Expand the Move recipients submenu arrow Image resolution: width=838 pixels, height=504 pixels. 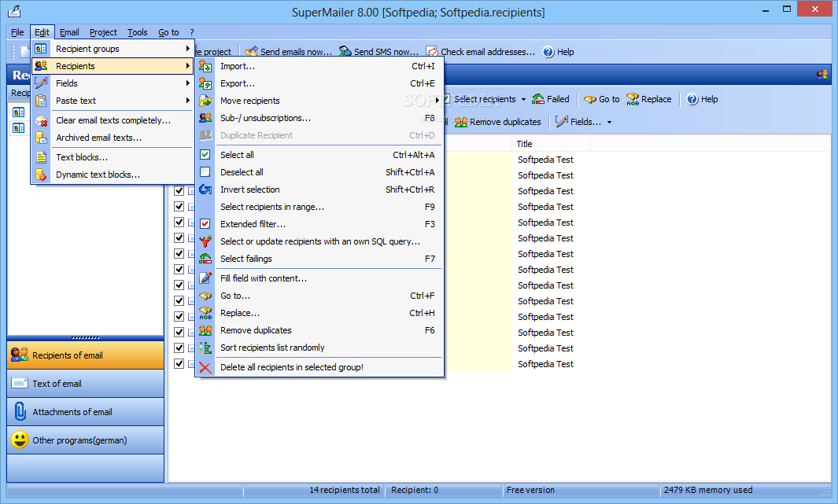(437, 101)
